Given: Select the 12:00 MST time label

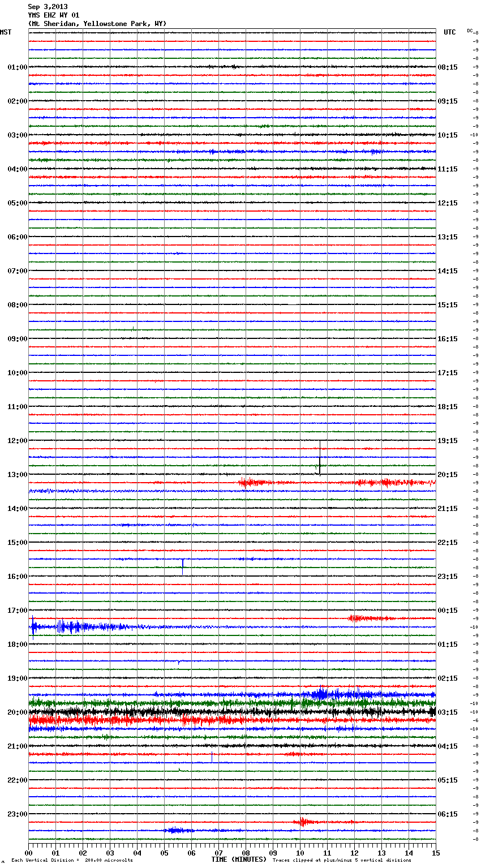Looking at the screenshot, I should (x=18, y=441).
